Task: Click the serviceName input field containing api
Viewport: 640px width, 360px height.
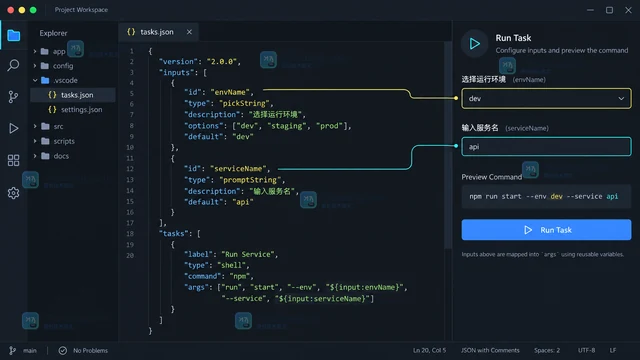Action: tap(546, 147)
